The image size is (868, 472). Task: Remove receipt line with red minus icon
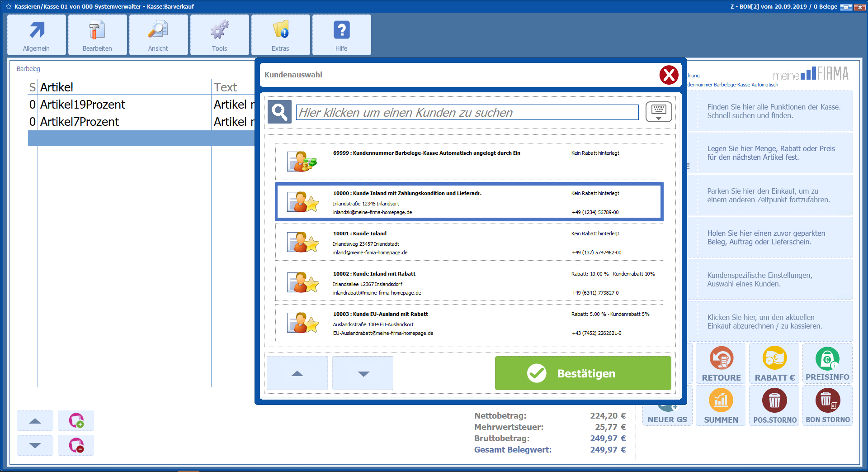(76, 445)
